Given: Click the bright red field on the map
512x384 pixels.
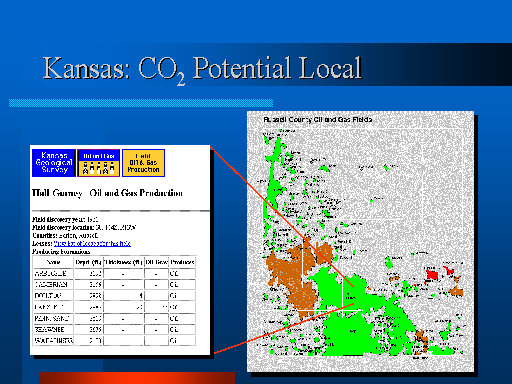Looking at the screenshot, I should (432, 274).
